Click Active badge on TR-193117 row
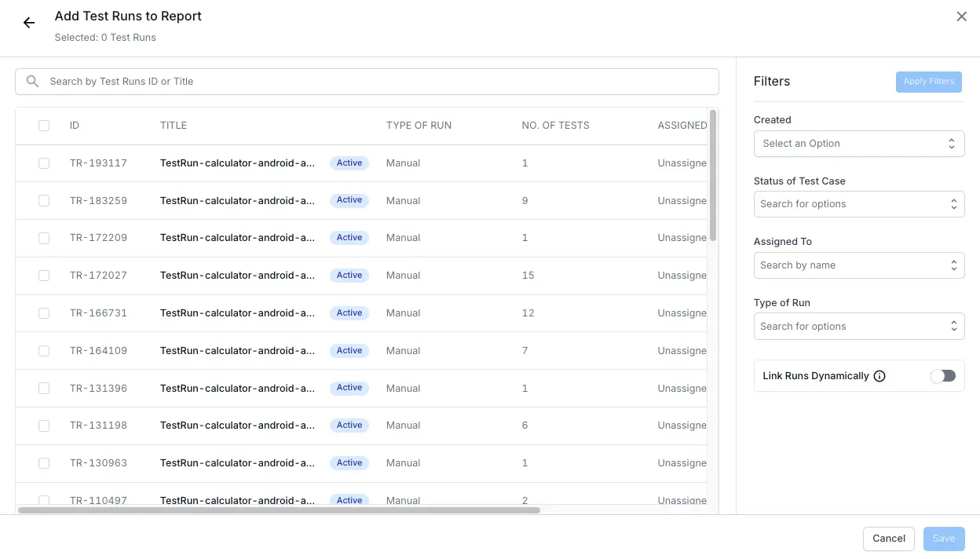This screenshot has width=980, height=559. click(x=349, y=163)
